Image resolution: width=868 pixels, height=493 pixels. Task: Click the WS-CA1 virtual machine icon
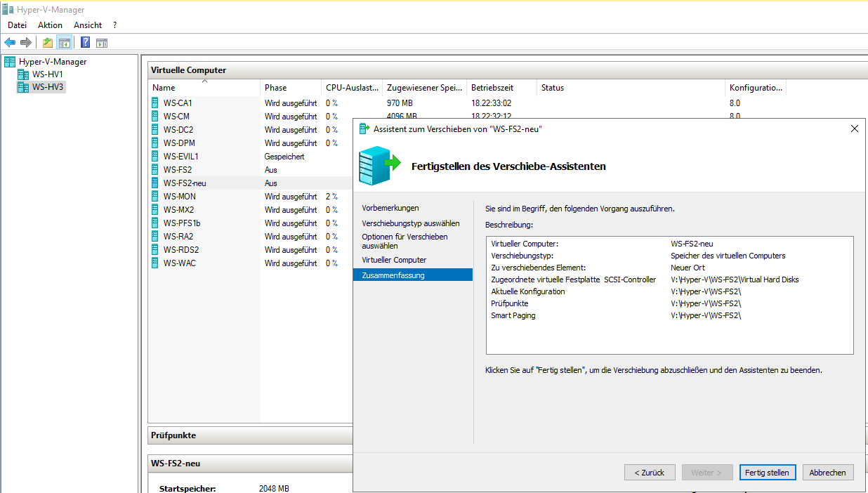tap(155, 103)
